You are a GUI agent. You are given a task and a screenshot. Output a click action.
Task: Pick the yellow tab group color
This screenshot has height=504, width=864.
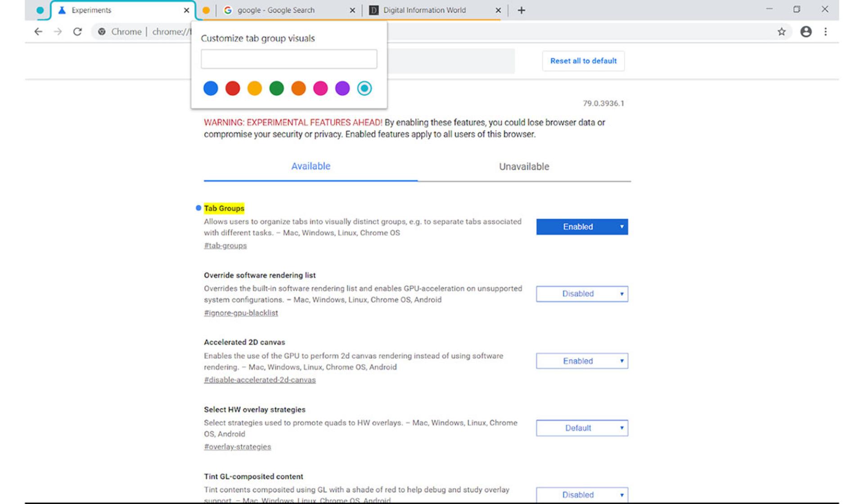255,88
